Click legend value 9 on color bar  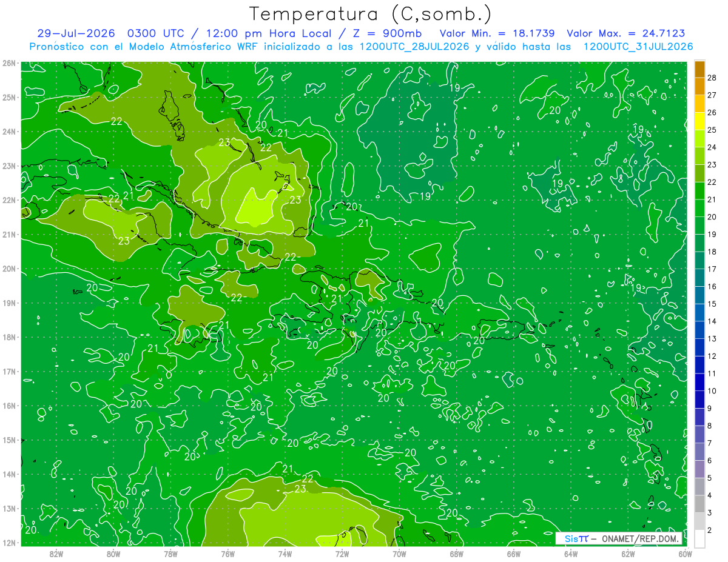click(710, 409)
